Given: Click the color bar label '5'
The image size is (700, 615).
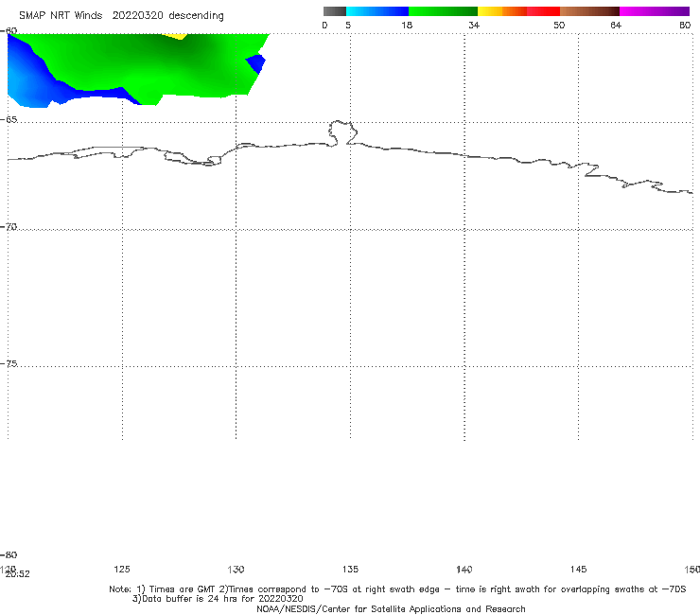Looking at the screenshot, I should tap(348, 25).
